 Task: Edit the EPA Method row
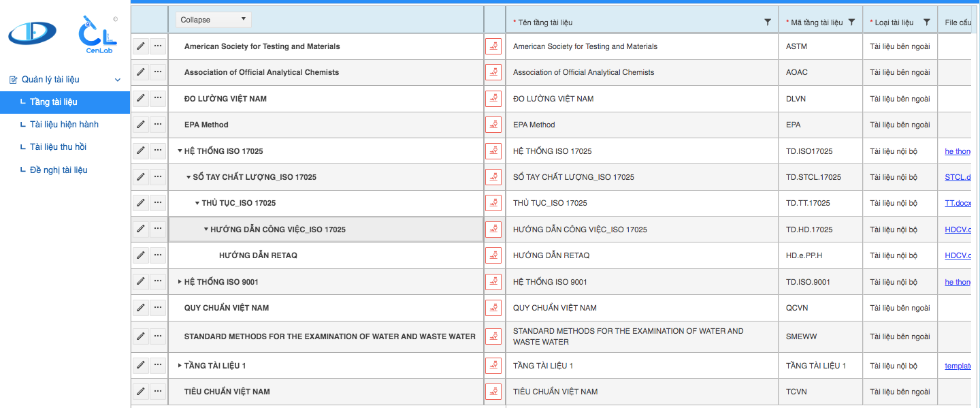(x=141, y=125)
